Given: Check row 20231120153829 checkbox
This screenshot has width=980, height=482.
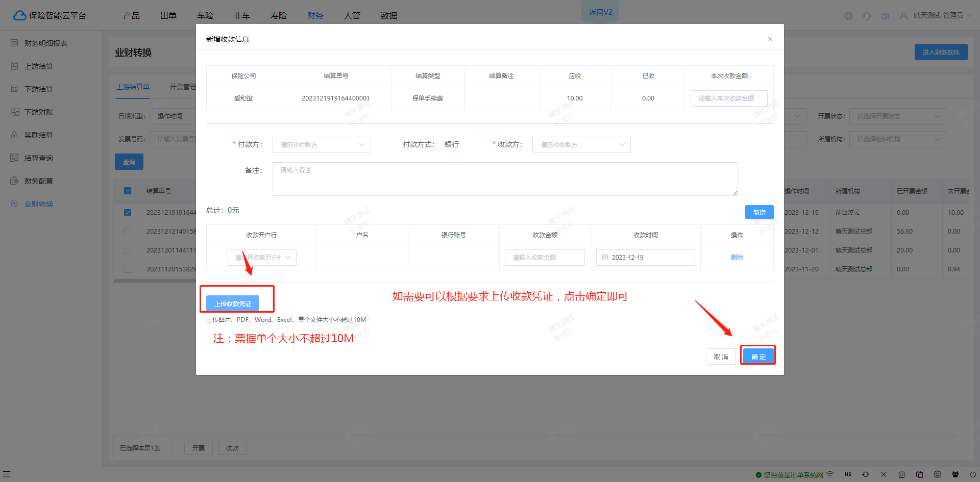Looking at the screenshot, I should click(x=128, y=269).
